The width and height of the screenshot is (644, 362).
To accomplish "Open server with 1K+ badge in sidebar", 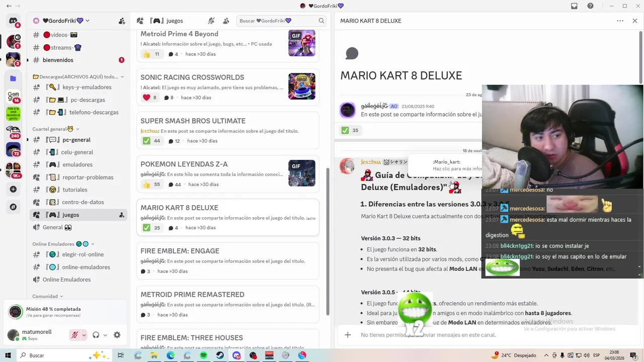I will point(13,170).
